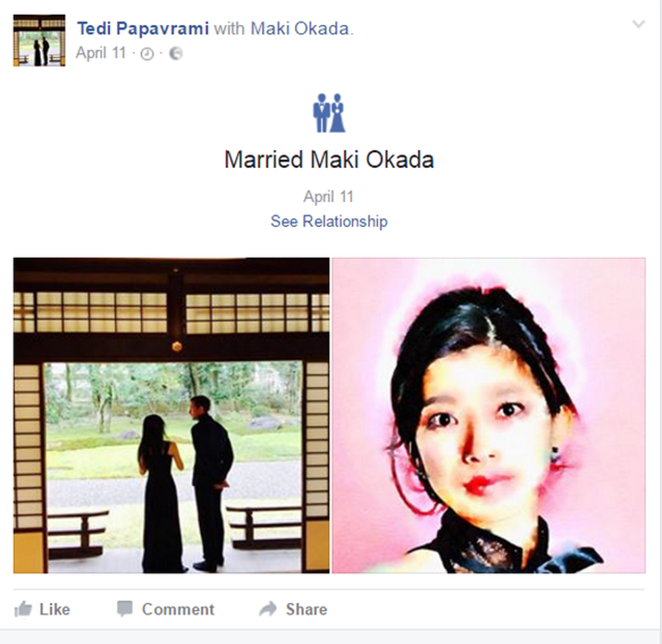This screenshot has height=644, width=662.
Task: Click the clock icon beside post date
Action: [147, 54]
